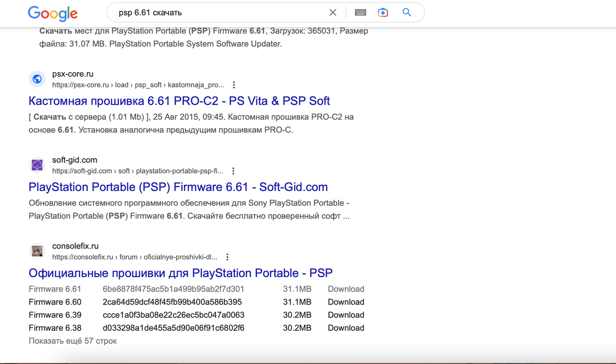Screen dimensions: 616x364
Task: Click hash 2ca64d59dcf48f45fb99b400a586b395
Action: [172, 302]
